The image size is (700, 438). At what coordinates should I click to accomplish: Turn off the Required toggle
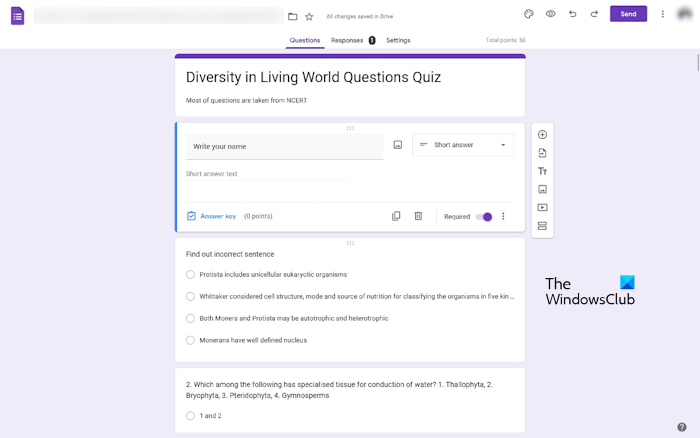click(x=484, y=217)
